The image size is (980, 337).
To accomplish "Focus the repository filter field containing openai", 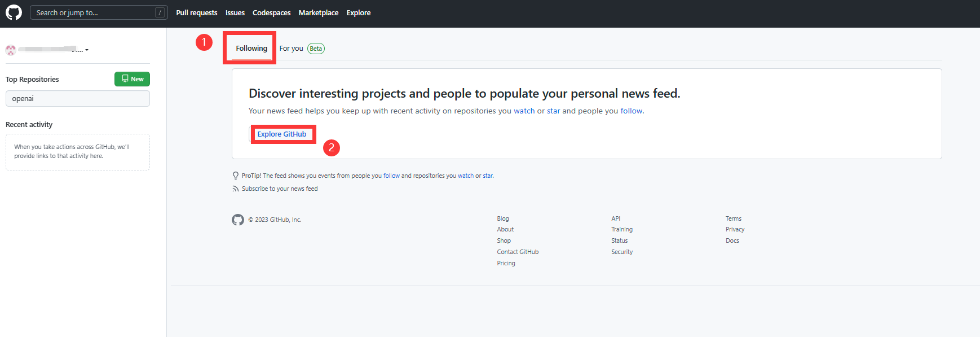I will pos(78,98).
